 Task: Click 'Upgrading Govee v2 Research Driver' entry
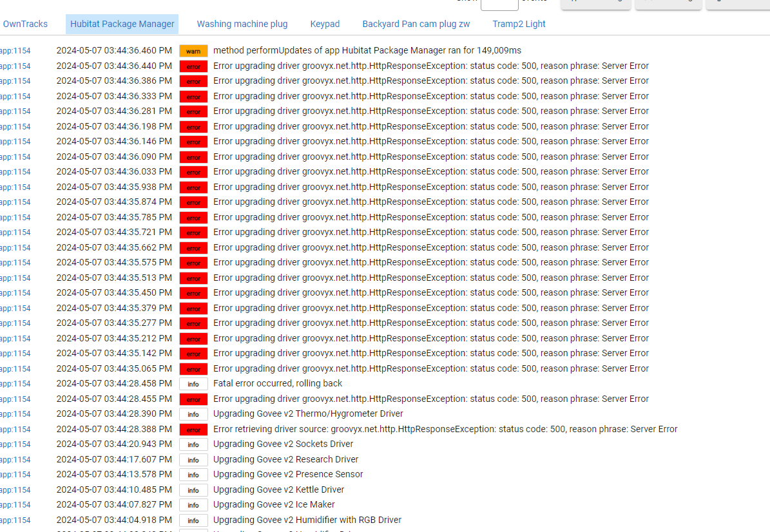pos(286,459)
